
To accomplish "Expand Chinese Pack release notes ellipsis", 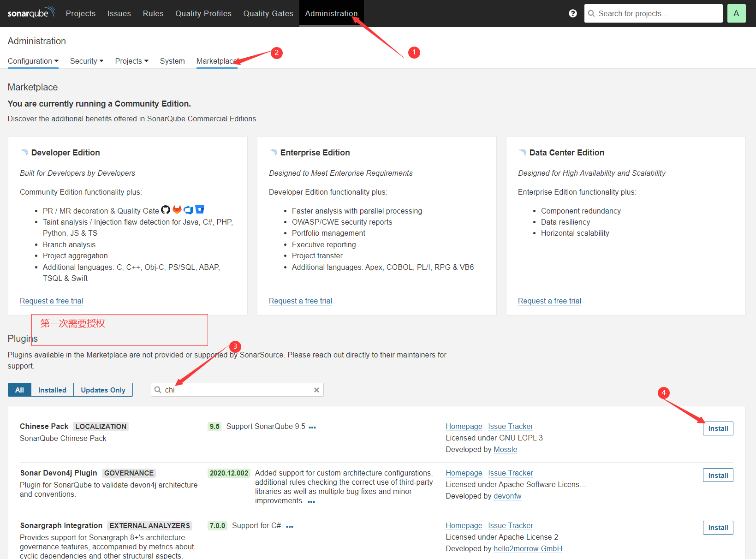I will 312,427.
